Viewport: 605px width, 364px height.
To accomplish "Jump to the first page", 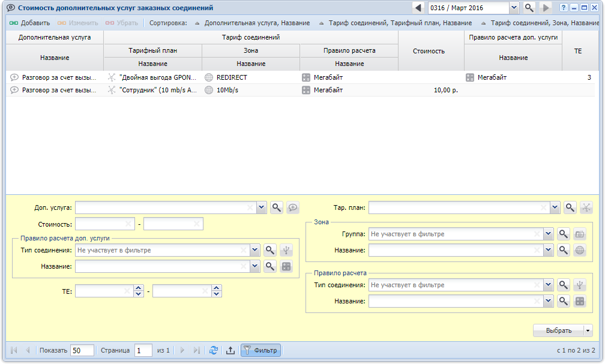I will 14,350.
